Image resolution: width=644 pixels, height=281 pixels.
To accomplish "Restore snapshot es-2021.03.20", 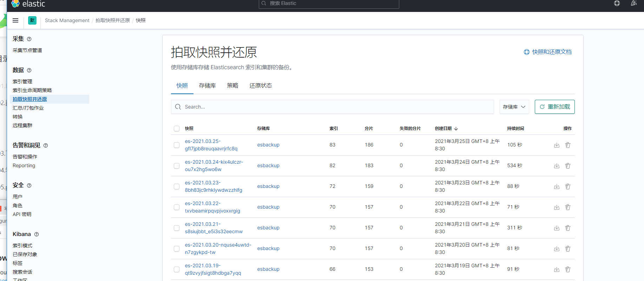I will point(557,249).
